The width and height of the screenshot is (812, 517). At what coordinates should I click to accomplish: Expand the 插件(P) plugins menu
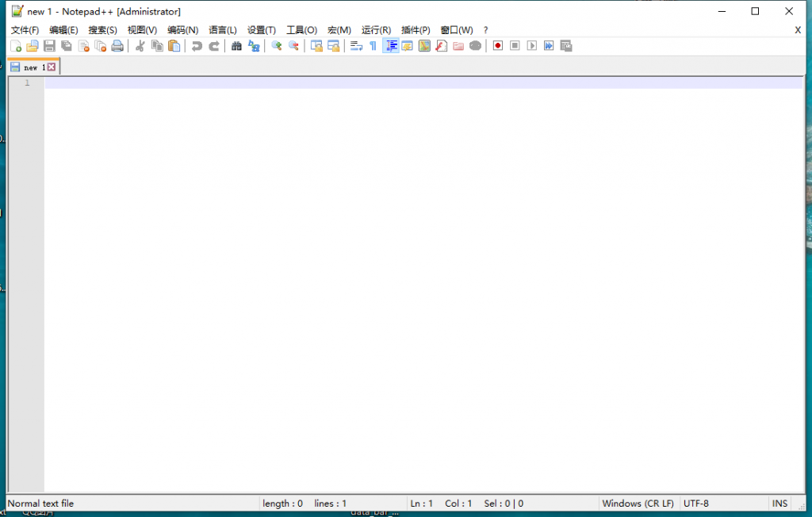[x=416, y=30]
